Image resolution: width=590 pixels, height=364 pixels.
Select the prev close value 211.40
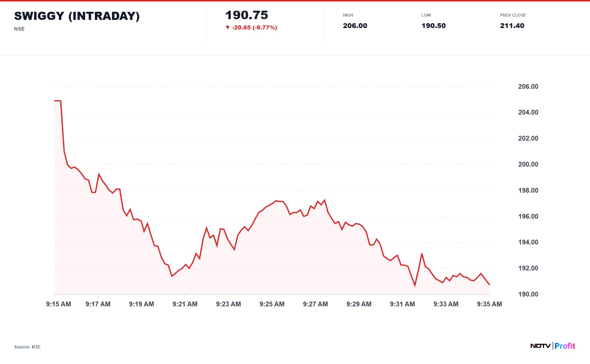coord(512,26)
